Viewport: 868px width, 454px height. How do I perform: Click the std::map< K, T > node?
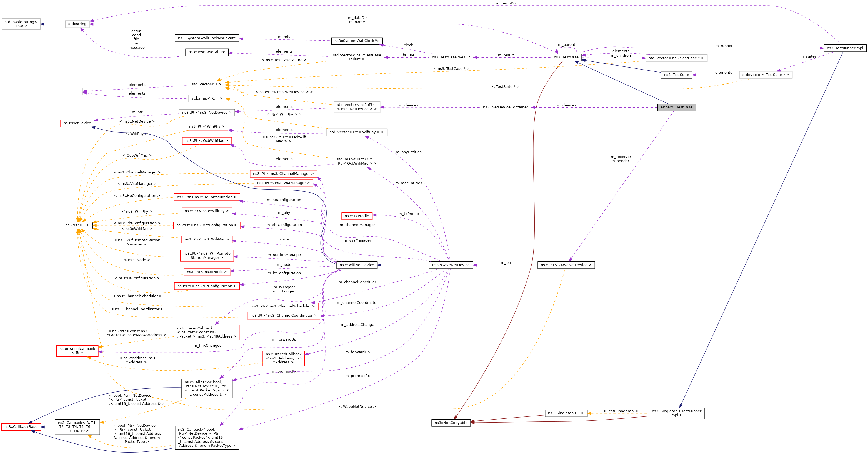click(207, 98)
